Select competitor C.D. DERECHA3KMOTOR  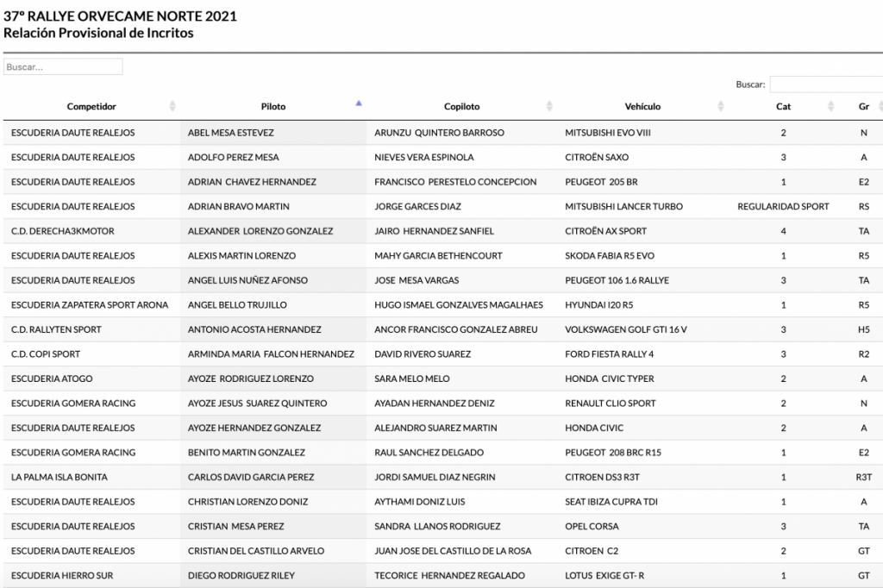(x=63, y=231)
